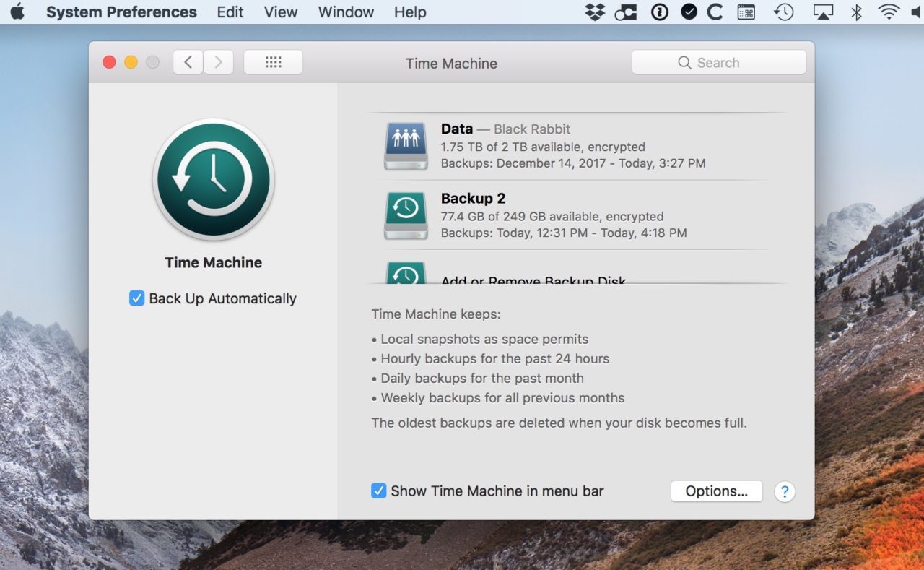Toggle Show Time Machine in menu bar

click(378, 491)
